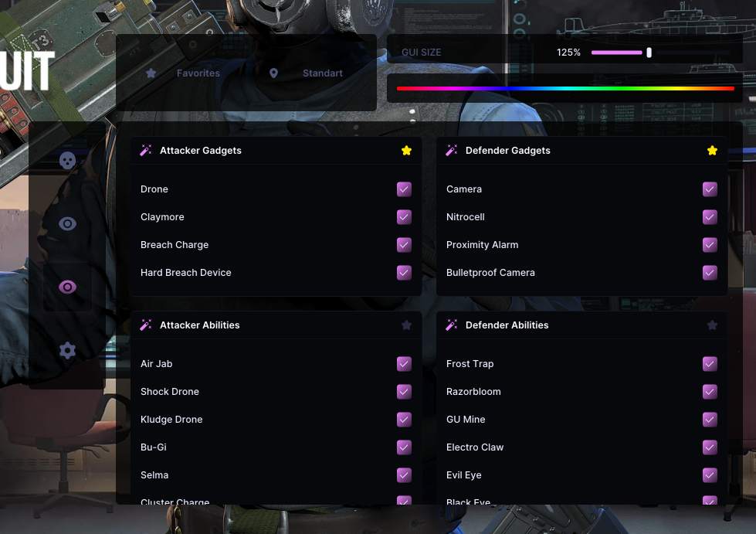The image size is (756, 534).
Task: Open the skull icon sidebar tab
Action: pyautogui.click(x=67, y=161)
